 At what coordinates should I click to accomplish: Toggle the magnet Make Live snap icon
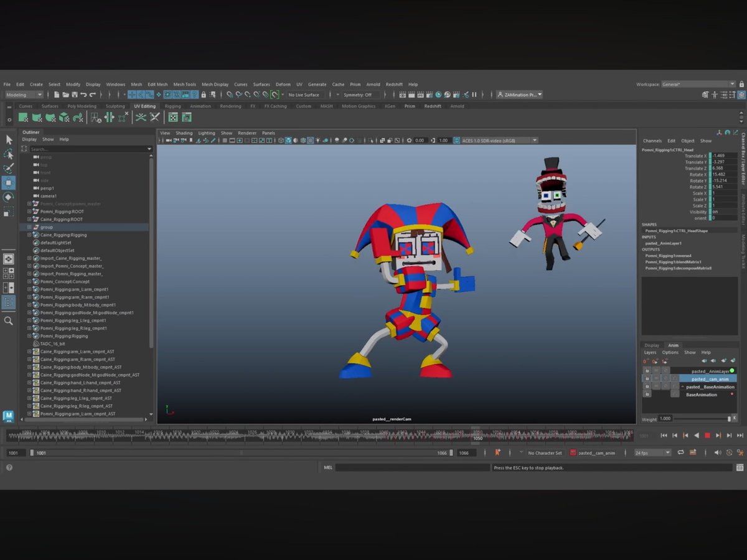click(275, 95)
